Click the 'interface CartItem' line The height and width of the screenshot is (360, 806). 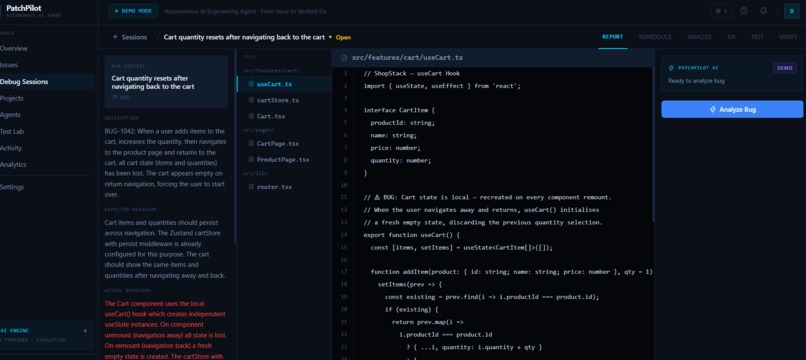coord(399,111)
